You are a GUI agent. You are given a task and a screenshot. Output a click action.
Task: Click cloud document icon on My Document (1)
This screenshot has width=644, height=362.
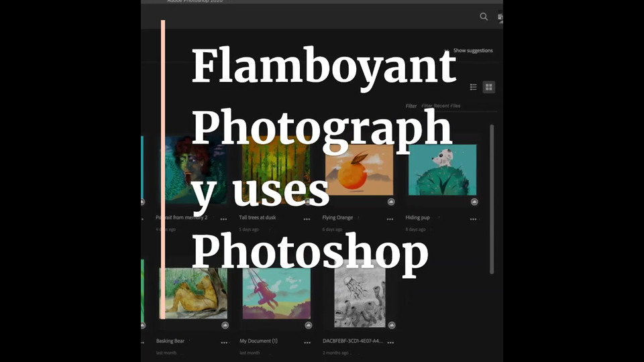(309, 325)
